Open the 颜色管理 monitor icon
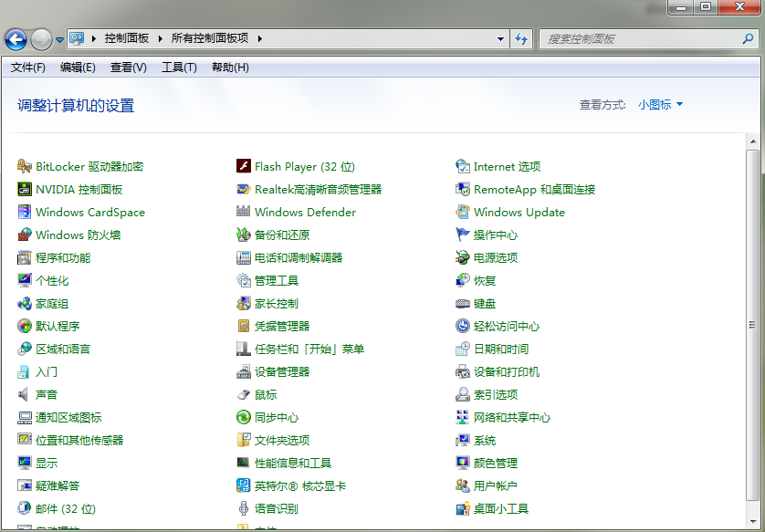 pyautogui.click(x=463, y=463)
